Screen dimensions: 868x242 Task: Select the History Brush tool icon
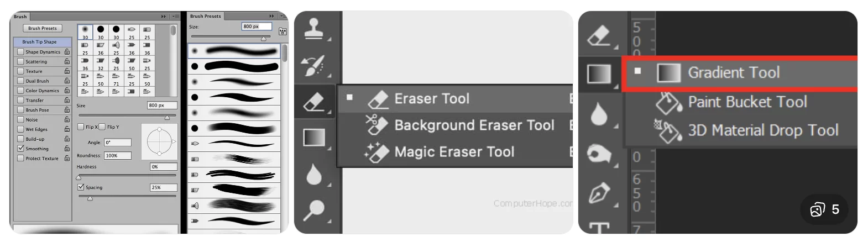pyautogui.click(x=315, y=66)
